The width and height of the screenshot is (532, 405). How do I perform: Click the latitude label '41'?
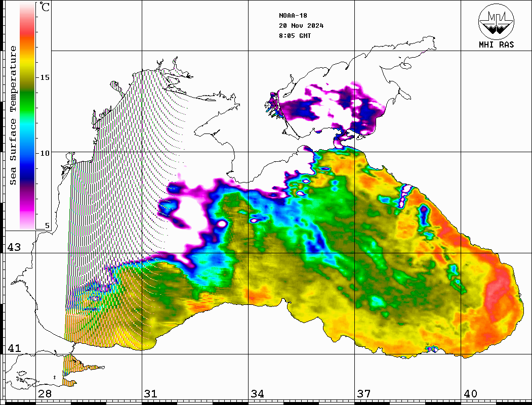coord(14,348)
